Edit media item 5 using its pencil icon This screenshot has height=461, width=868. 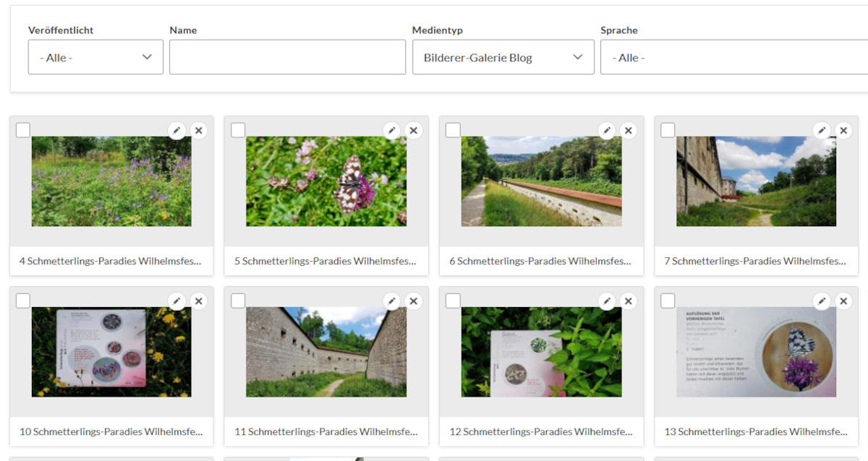[391, 130]
